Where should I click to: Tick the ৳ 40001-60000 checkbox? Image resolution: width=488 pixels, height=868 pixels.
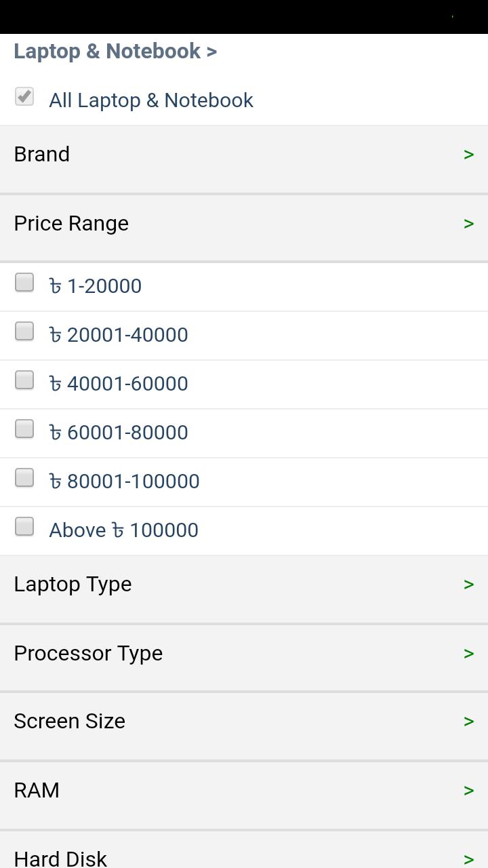point(24,380)
